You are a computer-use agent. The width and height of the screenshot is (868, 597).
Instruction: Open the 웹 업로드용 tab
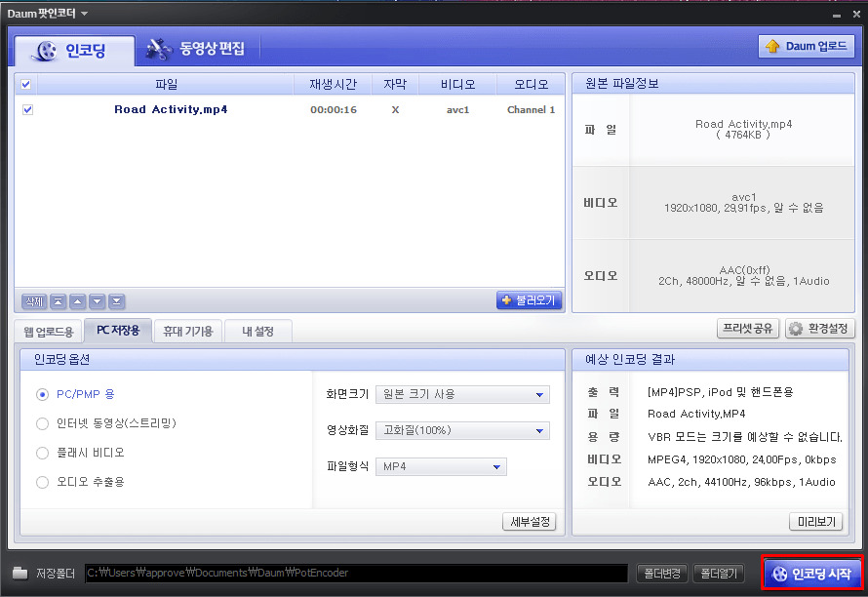tap(48, 331)
